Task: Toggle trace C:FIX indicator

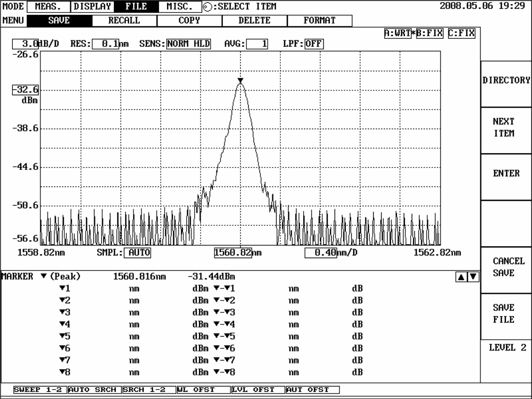Action: pyautogui.click(x=461, y=33)
